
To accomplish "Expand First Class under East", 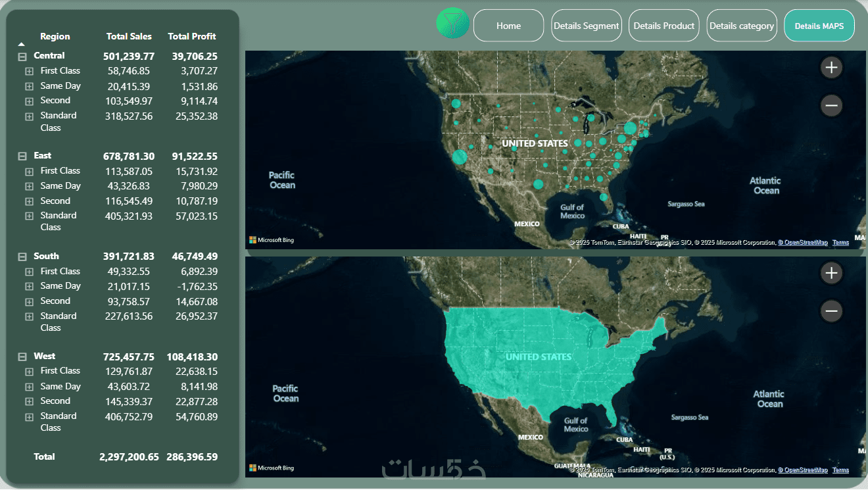I will (x=29, y=172).
